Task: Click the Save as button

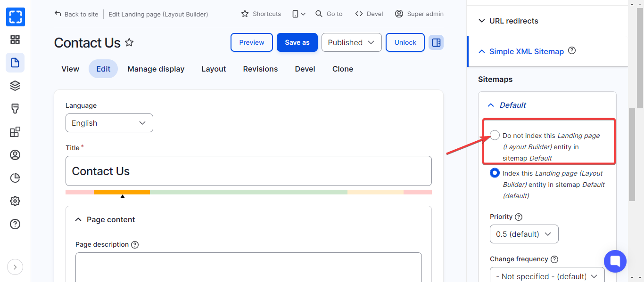Action: click(x=297, y=42)
